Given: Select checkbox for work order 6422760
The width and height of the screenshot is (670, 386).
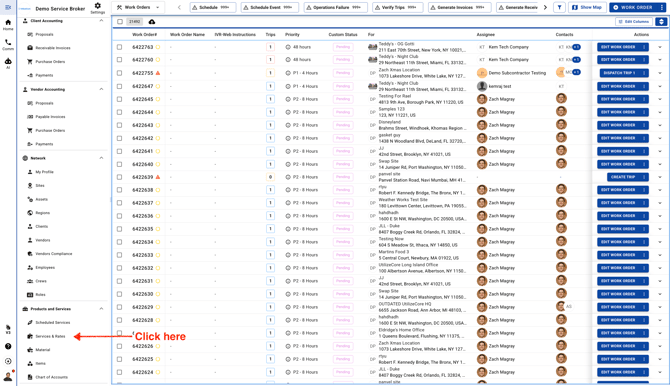Looking at the screenshot, I should point(119,60).
